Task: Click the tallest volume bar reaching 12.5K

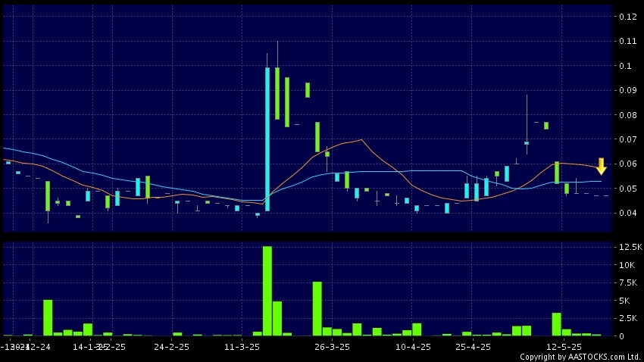Action: coord(267,291)
